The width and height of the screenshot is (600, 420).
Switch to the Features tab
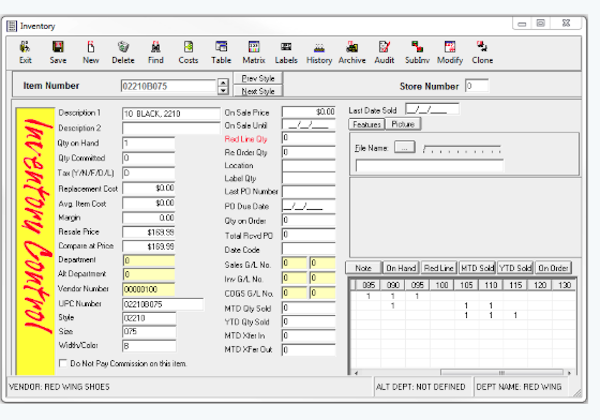(x=366, y=124)
